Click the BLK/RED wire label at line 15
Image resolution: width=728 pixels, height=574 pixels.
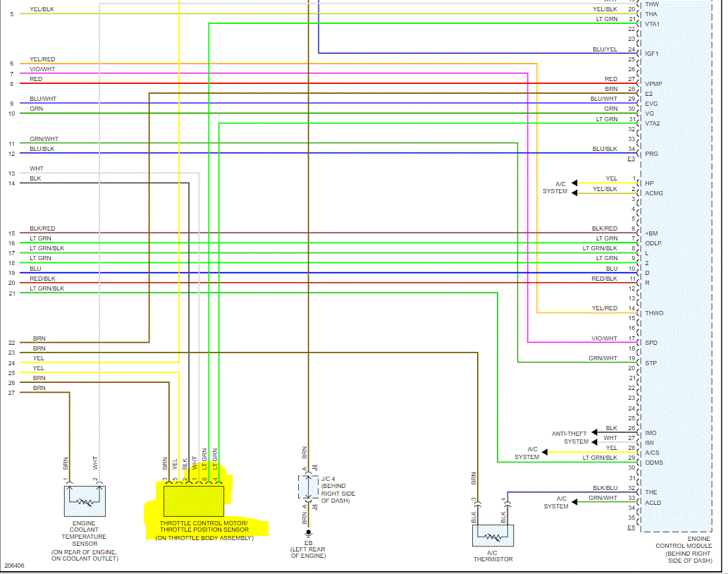pos(42,228)
